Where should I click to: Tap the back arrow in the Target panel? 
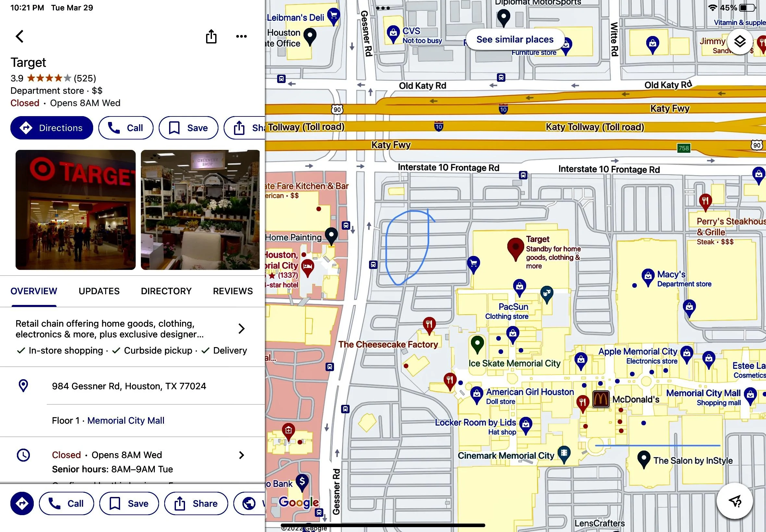[20, 36]
